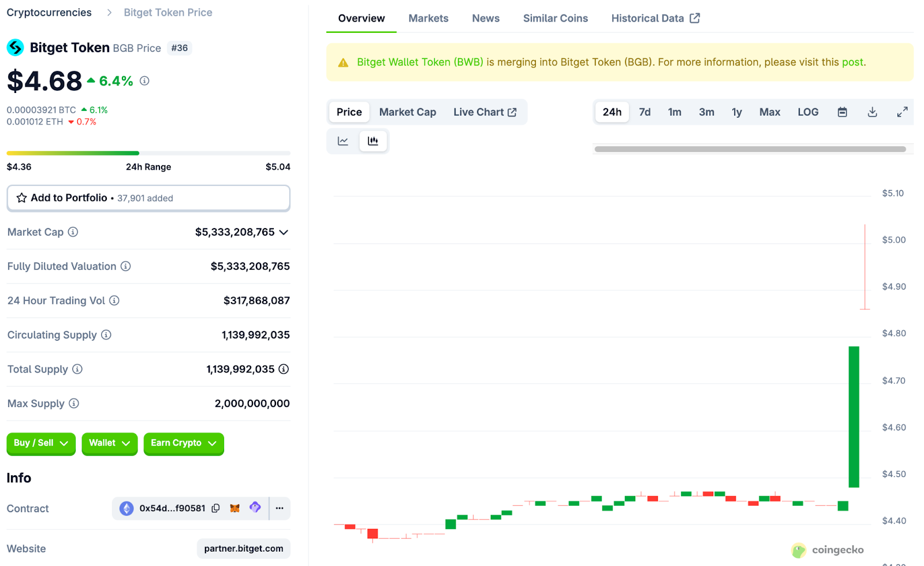The height and width of the screenshot is (566, 924).
Task: Switch to the Markets tab
Action: [428, 18]
